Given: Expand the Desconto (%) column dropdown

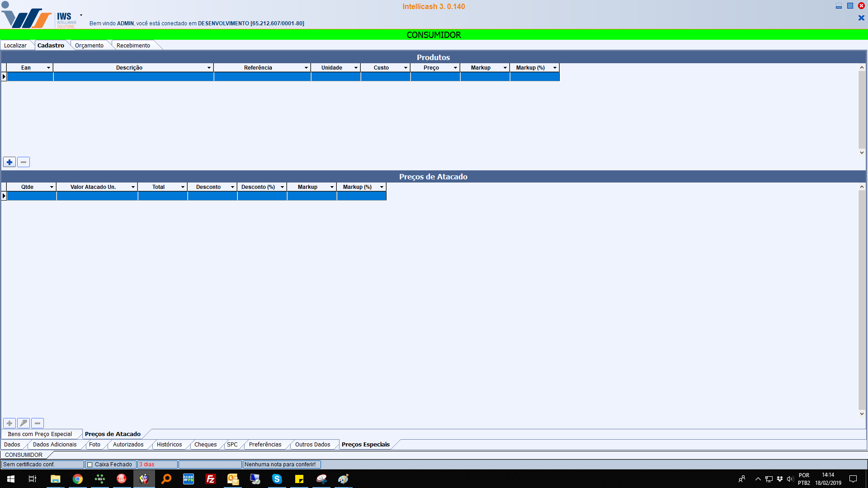Looking at the screenshot, I should pos(282,187).
